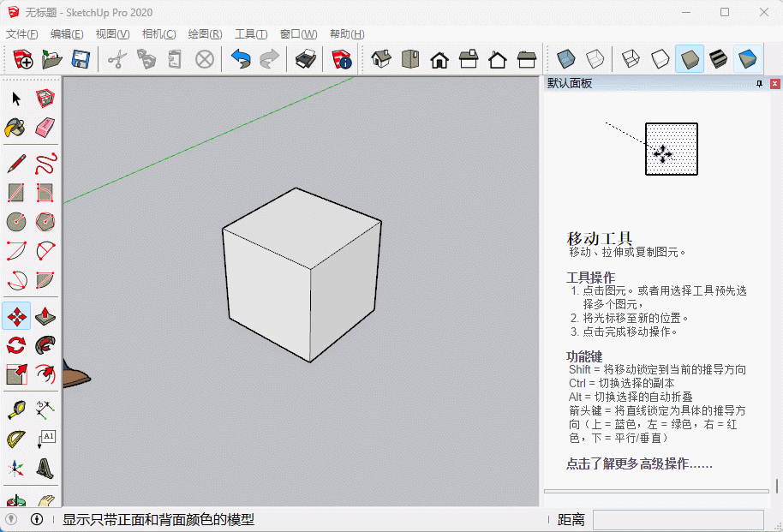Click the 距离 measurement input box
783x532 pixels.
pyautogui.click(x=678, y=520)
